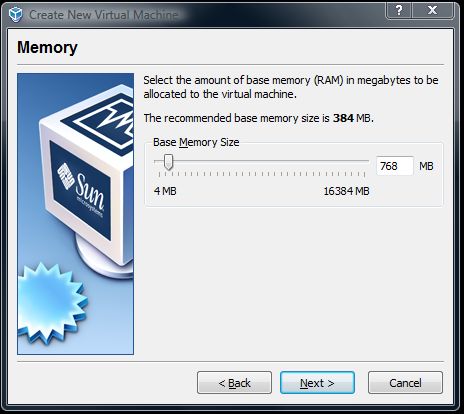
Task: Click the Memory page heading
Action: [47, 47]
